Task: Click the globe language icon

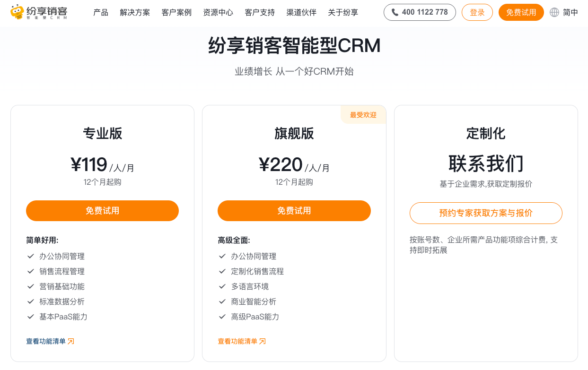Action: 554,12
